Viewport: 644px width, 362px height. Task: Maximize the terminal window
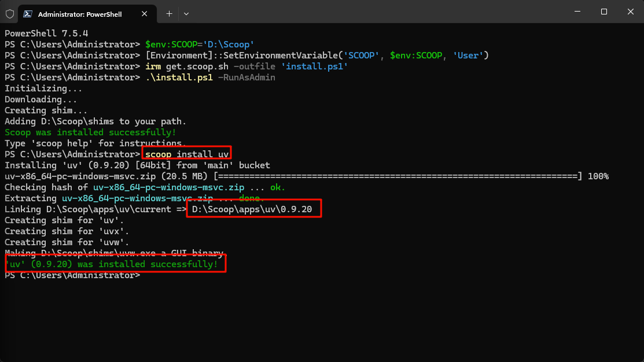click(x=603, y=12)
